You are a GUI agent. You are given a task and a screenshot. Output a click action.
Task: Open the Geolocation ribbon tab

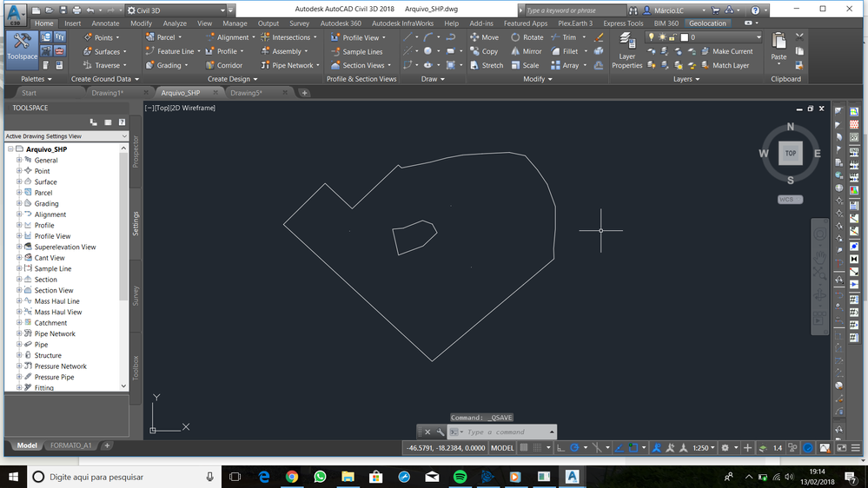coord(707,23)
